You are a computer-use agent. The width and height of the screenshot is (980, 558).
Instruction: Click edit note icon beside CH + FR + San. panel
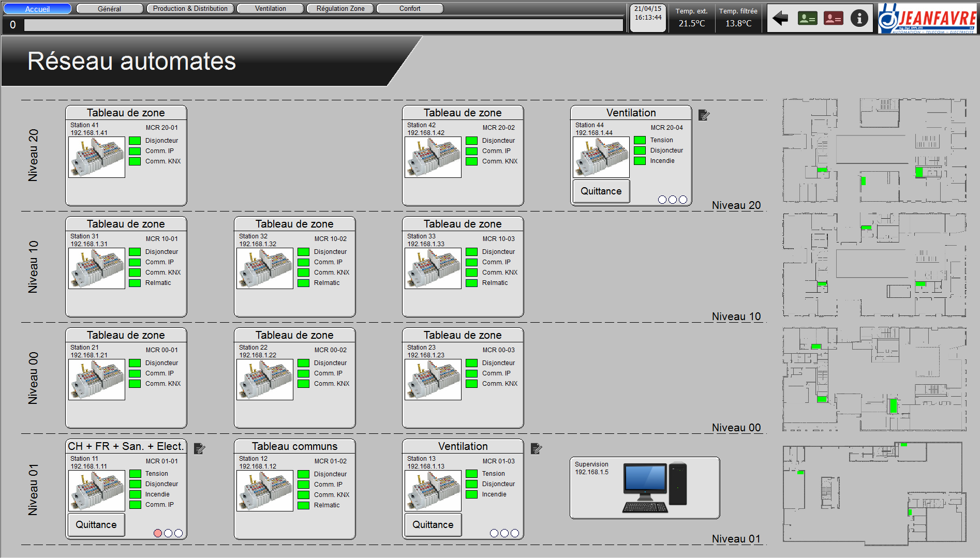(x=200, y=449)
